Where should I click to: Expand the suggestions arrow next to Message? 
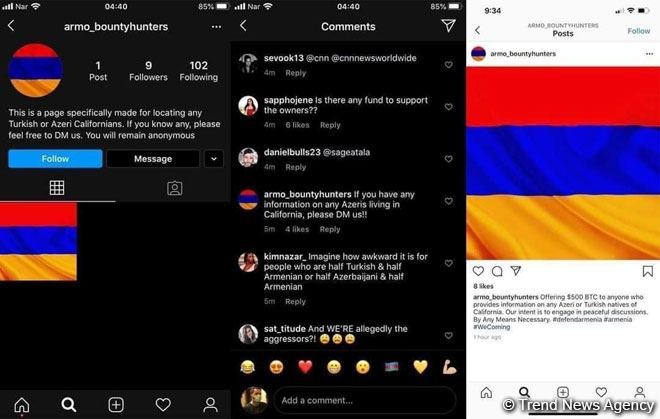pyautogui.click(x=214, y=159)
